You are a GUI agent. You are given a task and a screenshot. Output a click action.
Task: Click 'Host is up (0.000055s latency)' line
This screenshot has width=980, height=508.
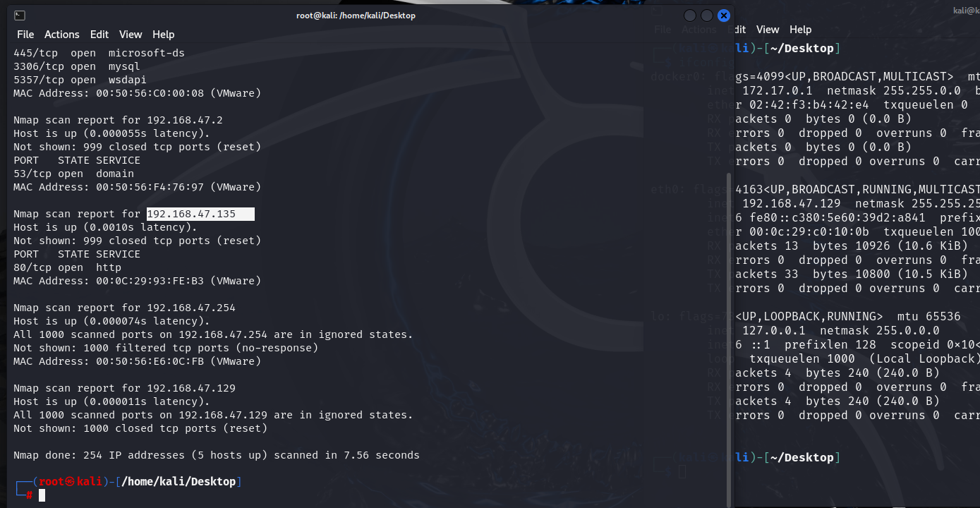(x=111, y=133)
